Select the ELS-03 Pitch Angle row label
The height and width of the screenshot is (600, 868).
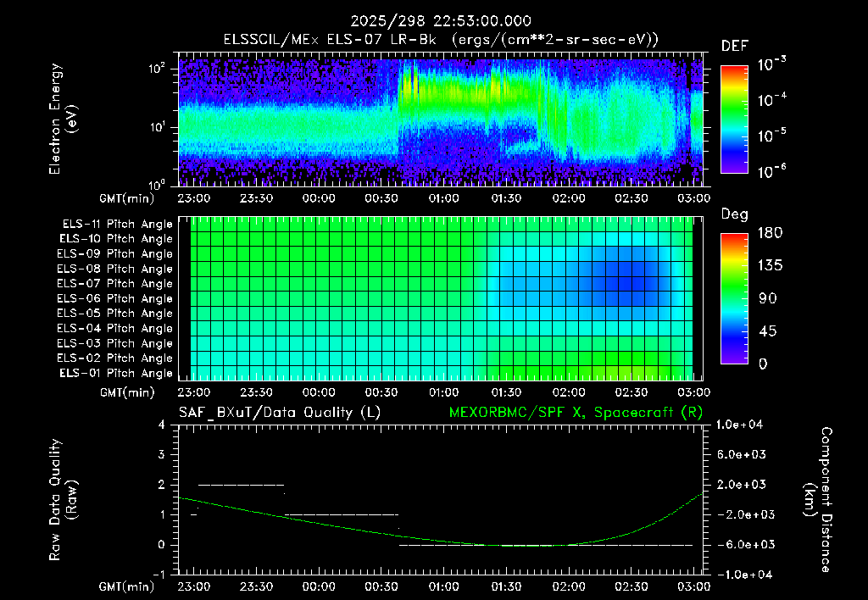pyautogui.click(x=115, y=344)
